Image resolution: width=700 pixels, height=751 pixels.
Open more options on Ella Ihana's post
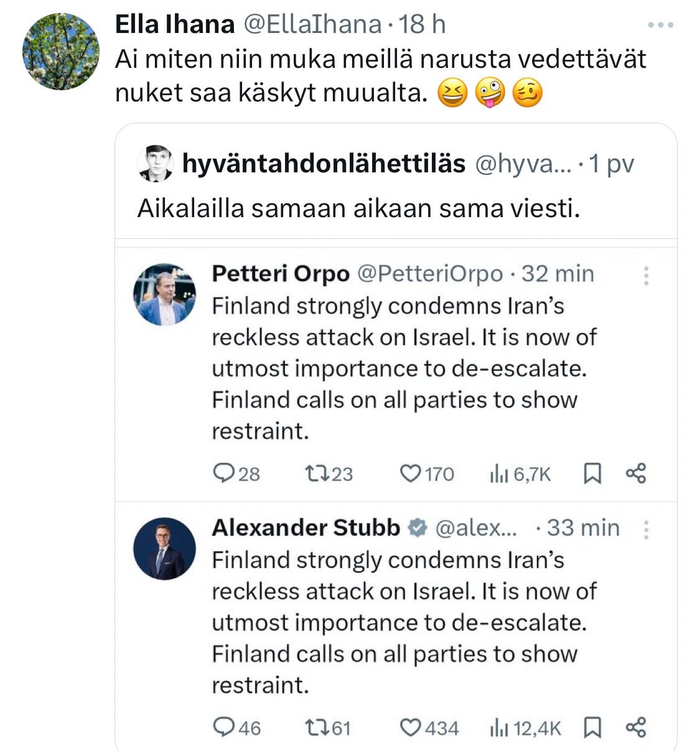coord(661,26)
